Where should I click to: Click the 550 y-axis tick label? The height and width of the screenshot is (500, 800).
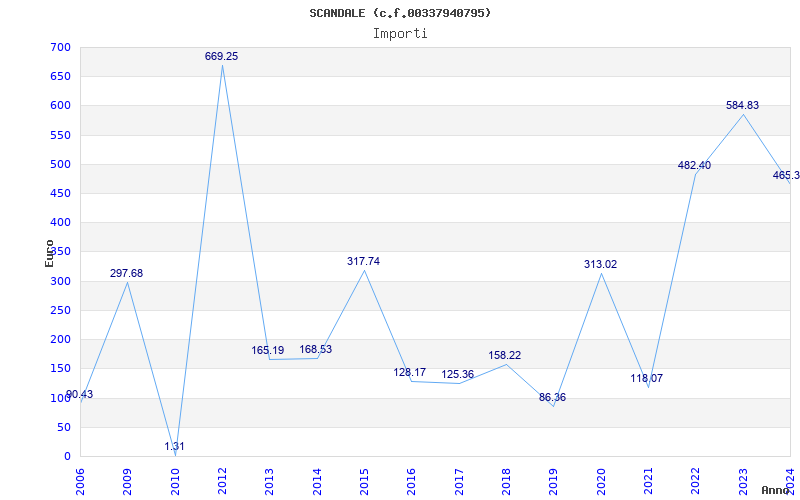[x=61, y=136]
